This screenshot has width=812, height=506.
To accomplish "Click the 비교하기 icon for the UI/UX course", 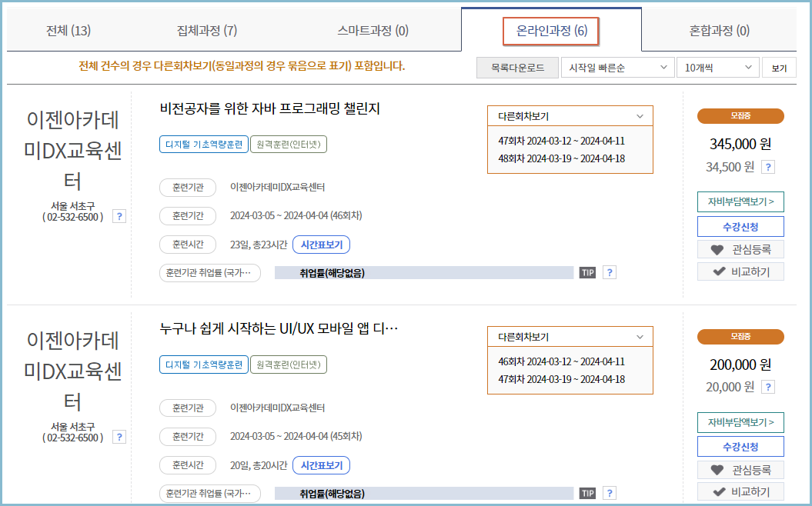I will click(x=740, y=491).
